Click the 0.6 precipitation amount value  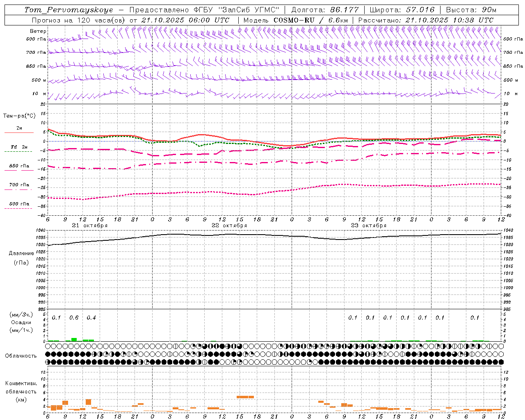tap(74, 318)
